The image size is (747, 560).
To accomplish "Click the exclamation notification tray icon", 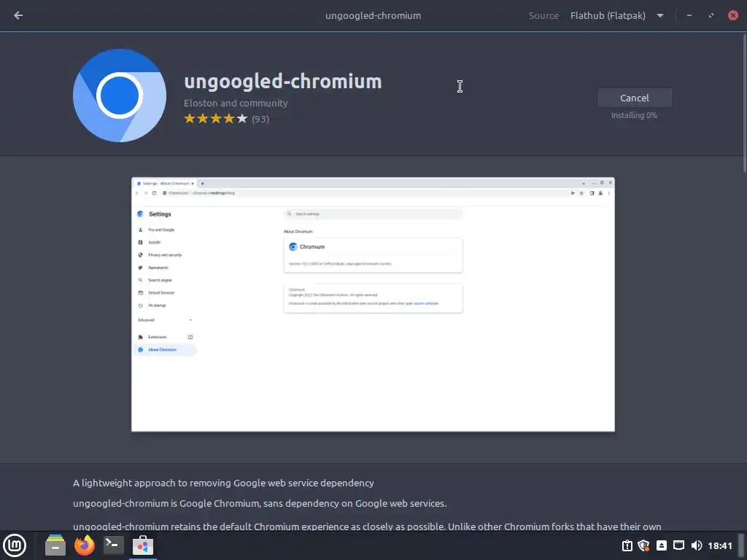I will [x=627, y=545].
